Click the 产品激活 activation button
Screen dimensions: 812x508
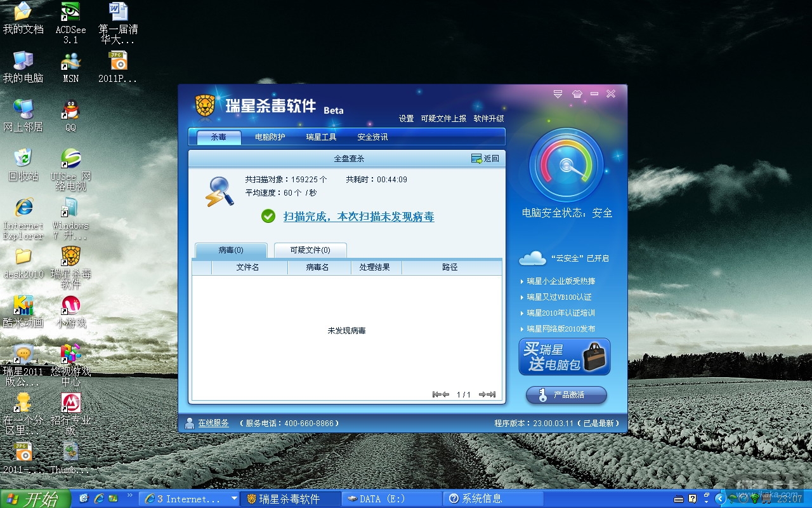(566, 395)
